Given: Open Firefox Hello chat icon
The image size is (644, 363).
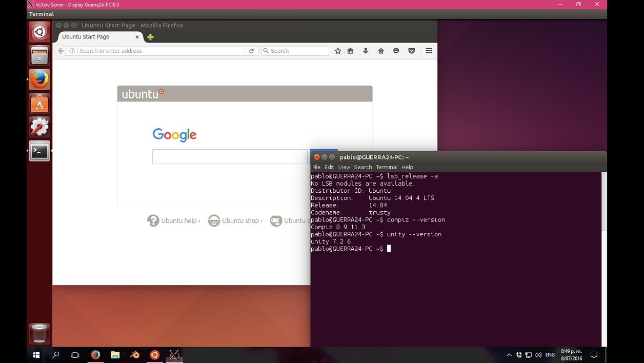Looking at the screenshot, I should click(x=396, y=51).
